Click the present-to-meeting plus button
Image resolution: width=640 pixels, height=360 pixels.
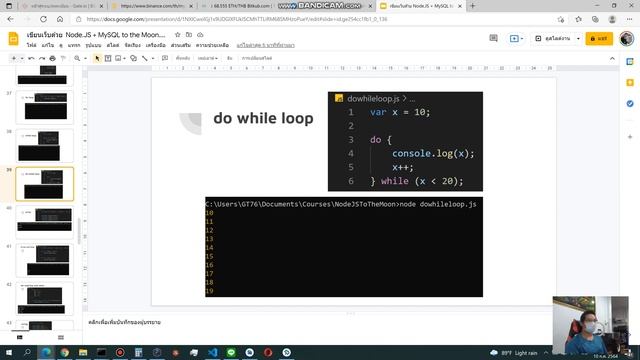click(x=516, y=38)
